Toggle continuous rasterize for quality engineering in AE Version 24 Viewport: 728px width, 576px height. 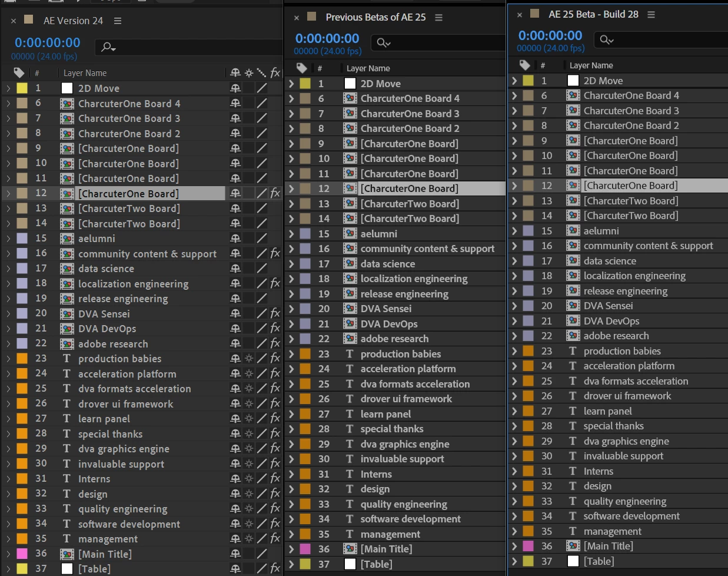coord(249,508)
